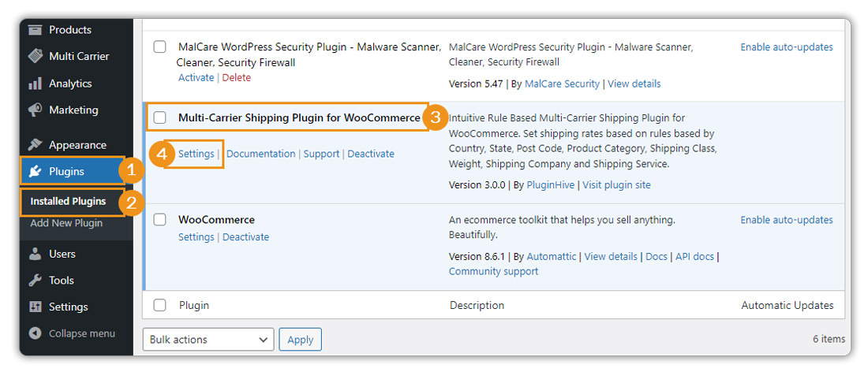Click the Products sidebar icon
868x372 pixels.
[35, 29]
